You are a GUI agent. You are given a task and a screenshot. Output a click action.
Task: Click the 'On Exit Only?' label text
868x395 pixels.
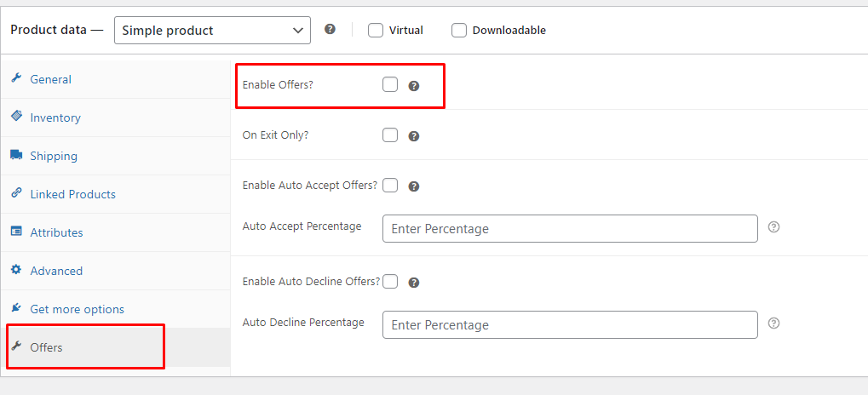[276, 135]
